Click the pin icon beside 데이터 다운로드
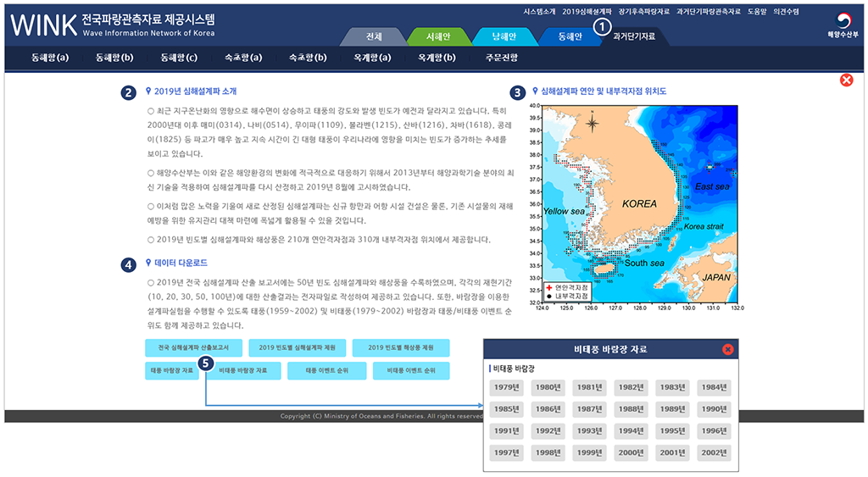 pos(148,263)
